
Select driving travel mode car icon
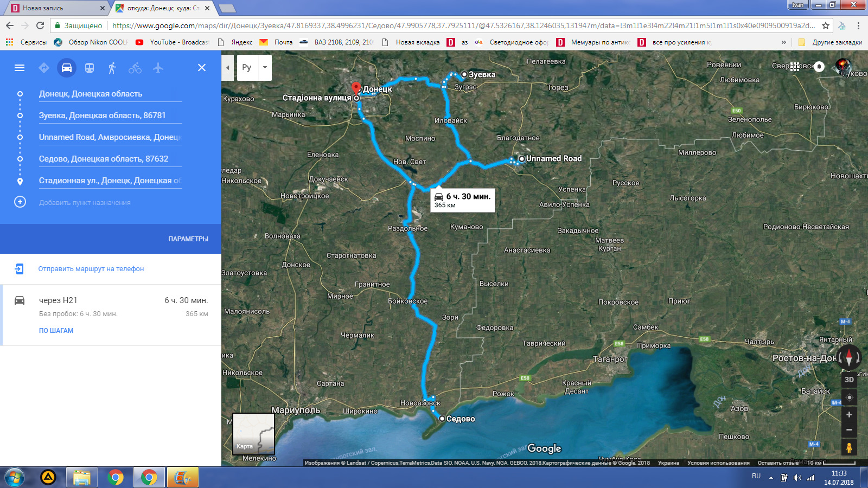67,68
